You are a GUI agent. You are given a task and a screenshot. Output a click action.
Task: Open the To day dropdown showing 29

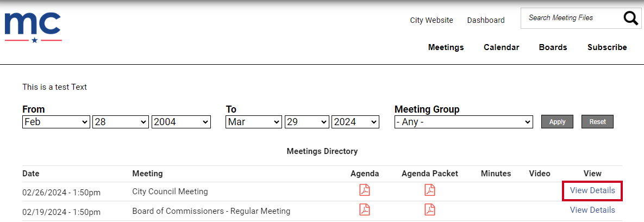pyautogui.click(x=307, y=122)
